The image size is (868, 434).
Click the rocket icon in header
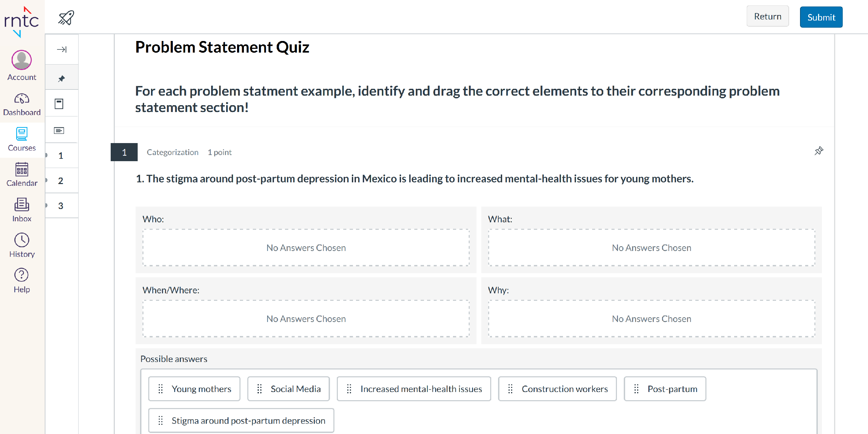click(66, 17)
